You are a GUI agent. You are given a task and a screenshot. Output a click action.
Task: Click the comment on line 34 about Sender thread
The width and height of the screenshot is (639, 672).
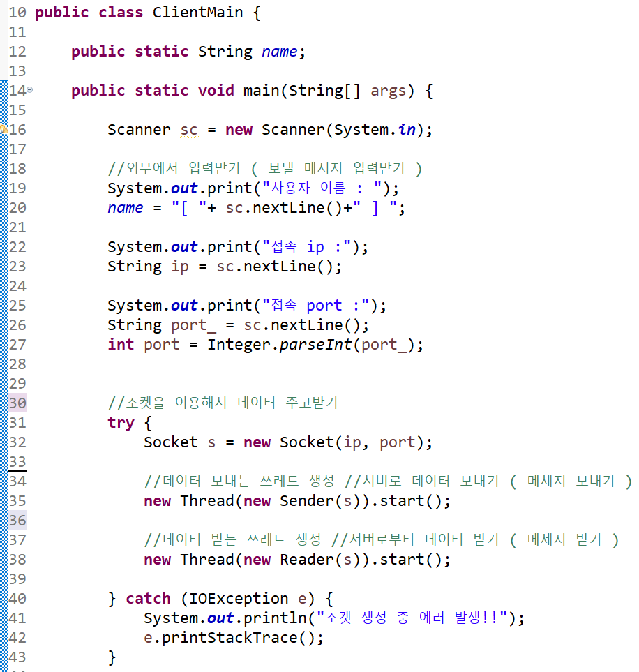[x=388, y=481]
